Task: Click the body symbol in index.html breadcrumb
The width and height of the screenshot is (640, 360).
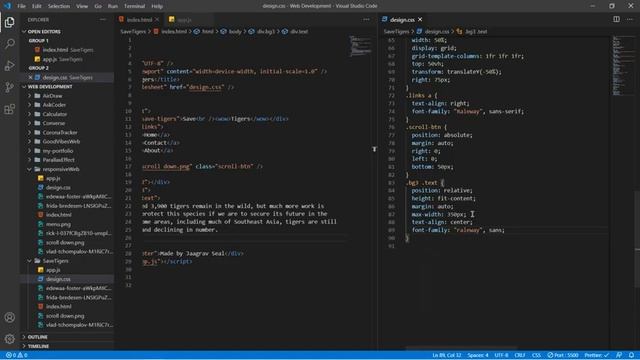Action: (x=231, y=31)
